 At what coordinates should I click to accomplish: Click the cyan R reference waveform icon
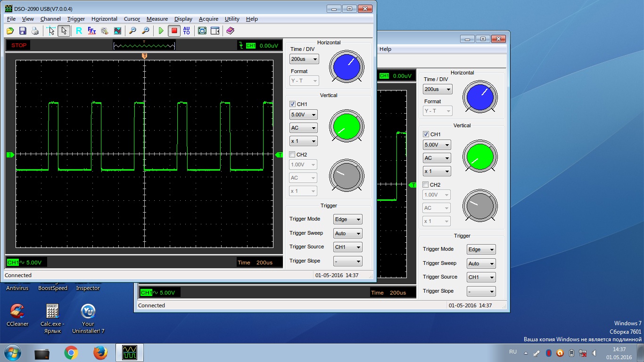(79, 31)
